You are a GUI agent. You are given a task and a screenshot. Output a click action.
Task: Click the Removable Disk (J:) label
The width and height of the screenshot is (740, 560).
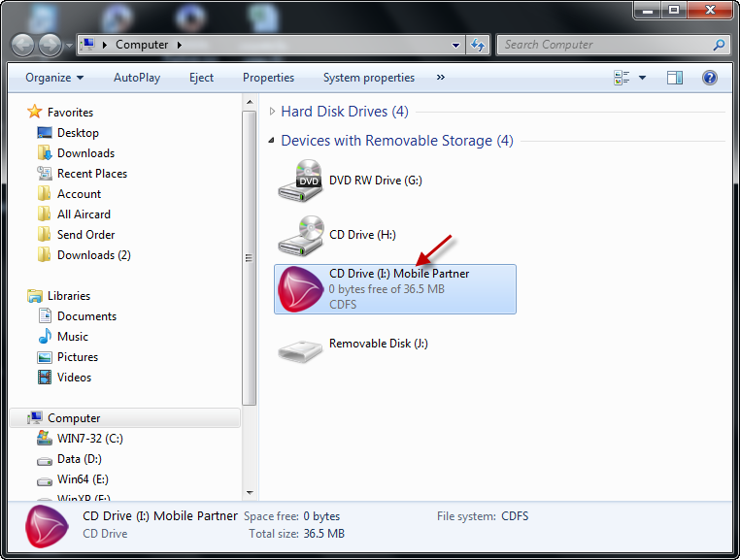pyautogui.click(x=379, y=344)
